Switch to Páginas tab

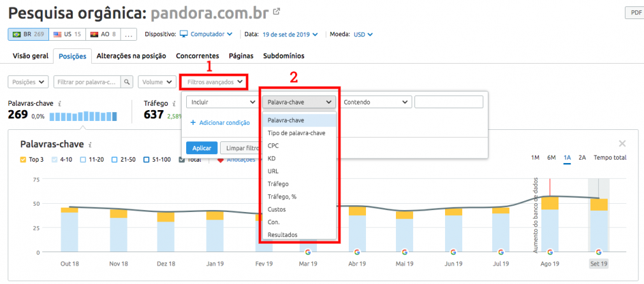(x=241, y=56)
